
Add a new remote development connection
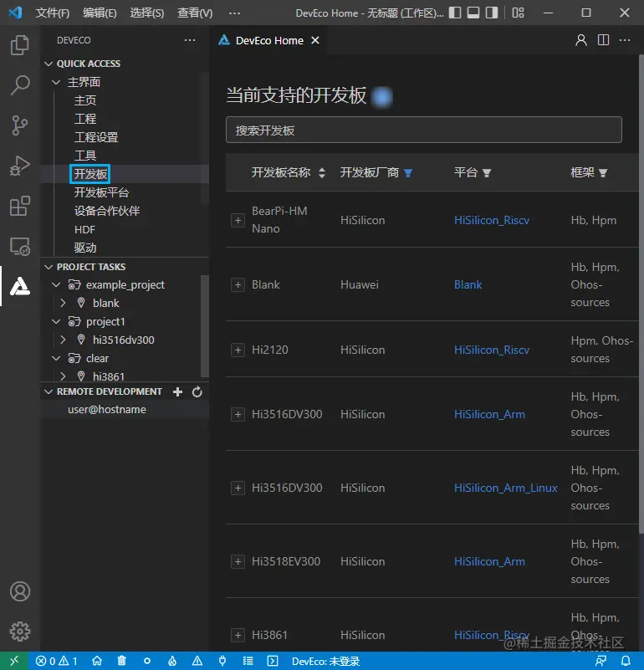178,391
